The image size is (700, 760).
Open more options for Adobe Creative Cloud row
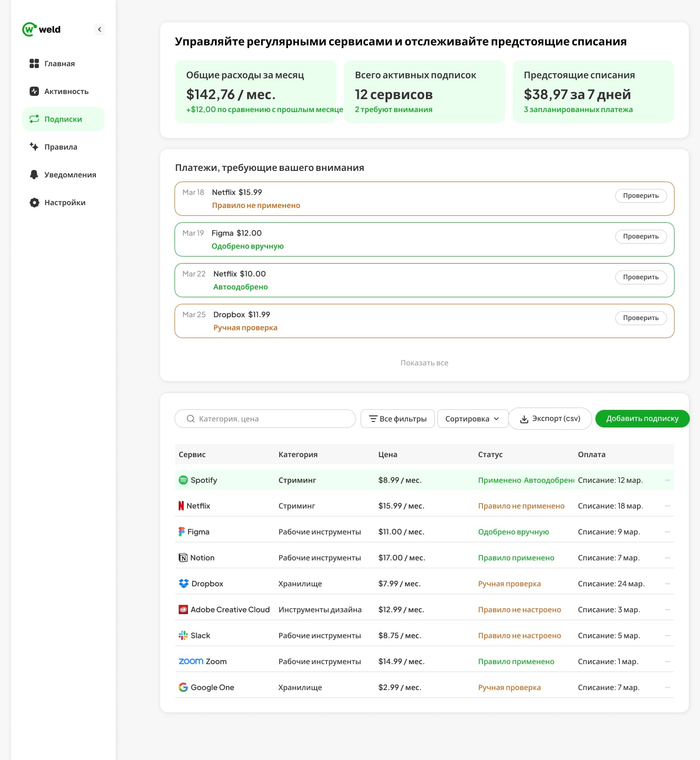click(x=667, y=610)
